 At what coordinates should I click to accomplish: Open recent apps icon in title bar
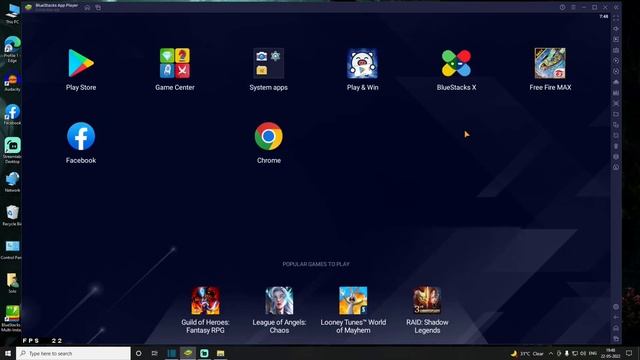pyautogui.click(x=98, y=7)
